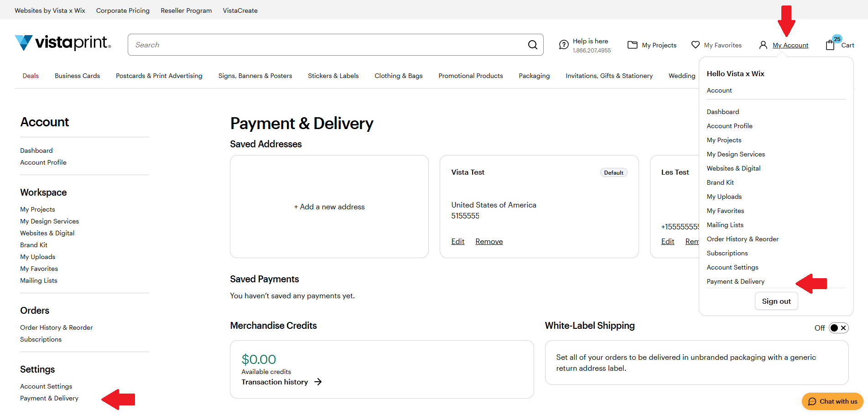Choose Subscriptions in account dropdown

pos(727,253)
